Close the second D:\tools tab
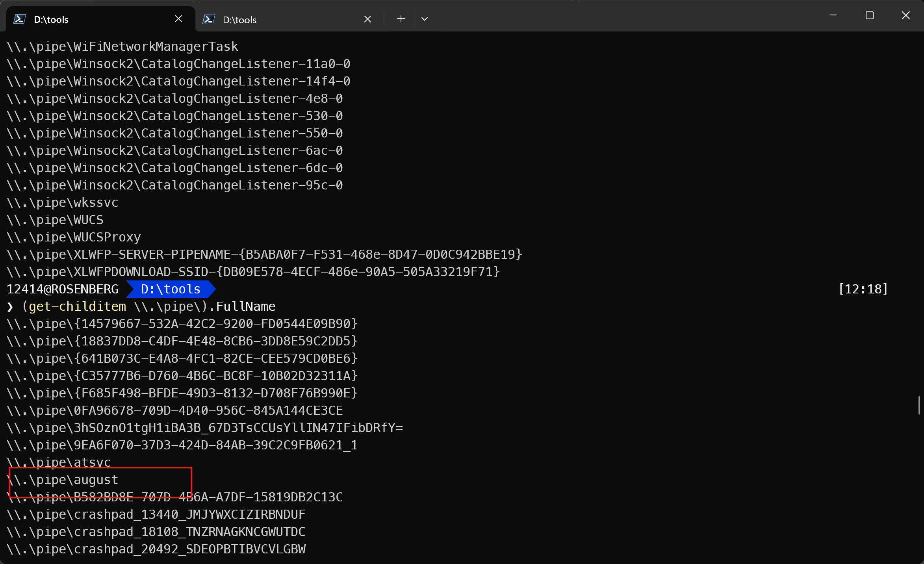Image resolution: width=924 pixels, height=564 pixels. click(367, 19)
